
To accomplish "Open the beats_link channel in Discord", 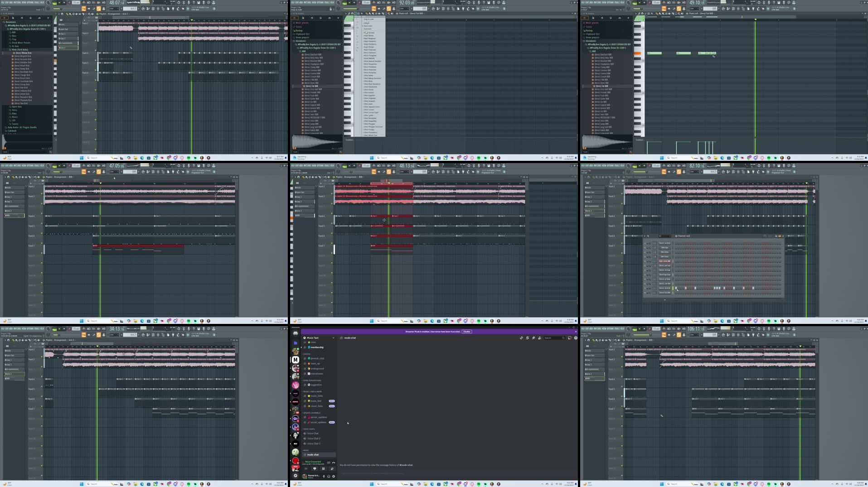I will point(316,401).
